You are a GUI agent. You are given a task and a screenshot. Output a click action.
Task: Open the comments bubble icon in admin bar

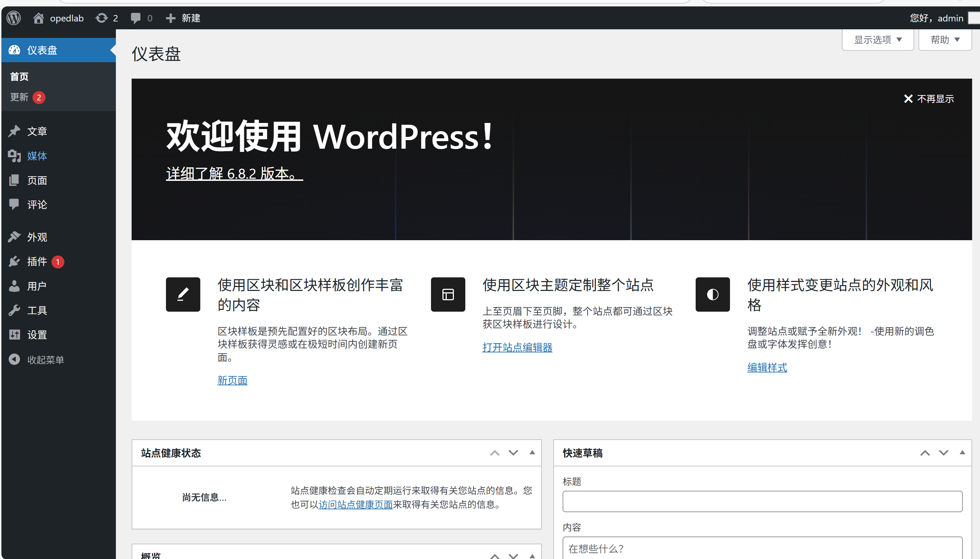click(x=136, y=18)
